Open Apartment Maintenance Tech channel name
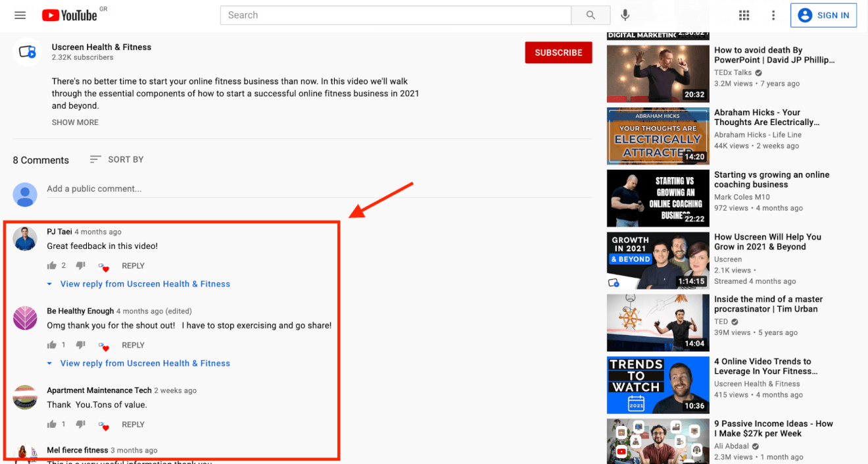 pyautogui.click(x=99, y=390)
